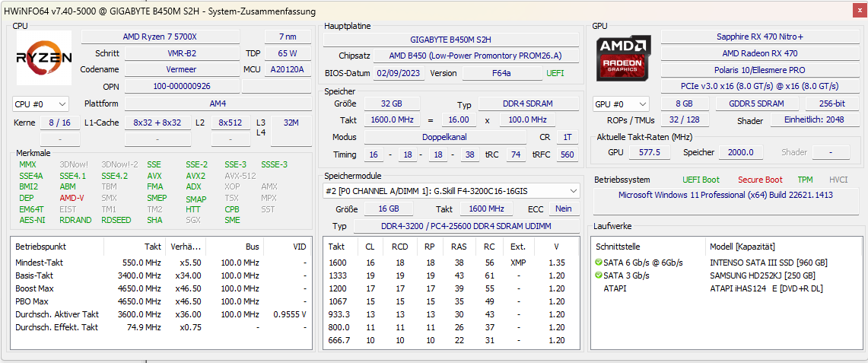Click the L2 cache 8x512 value
The height and width of the screenshot is (363, 868).
231,123
